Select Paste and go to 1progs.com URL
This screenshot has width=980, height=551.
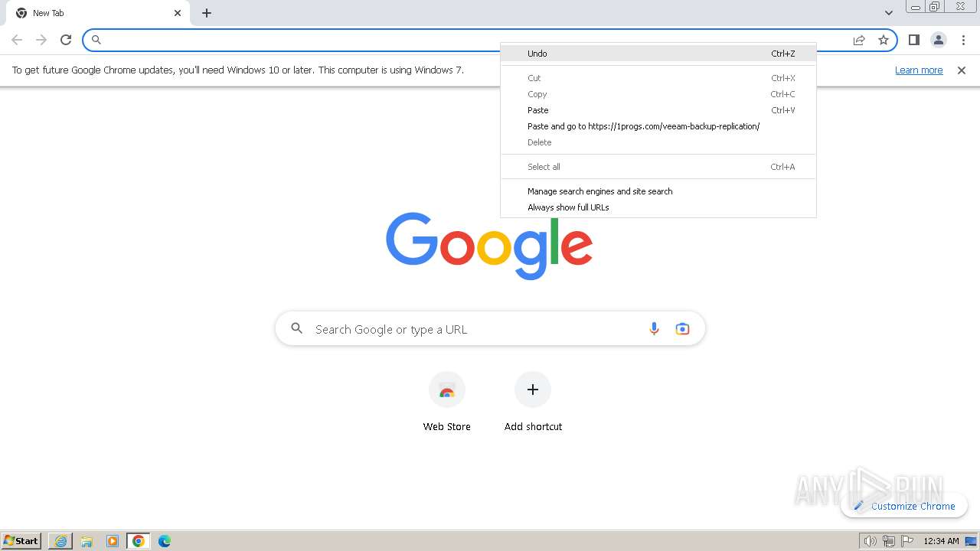tap(658, 126)
